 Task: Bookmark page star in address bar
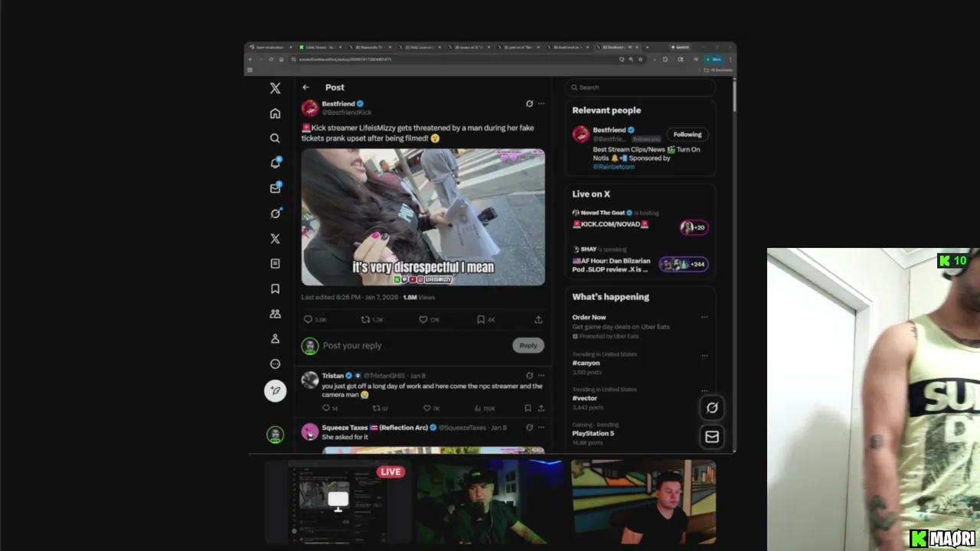pyautogui.click(x=641, y=59)
